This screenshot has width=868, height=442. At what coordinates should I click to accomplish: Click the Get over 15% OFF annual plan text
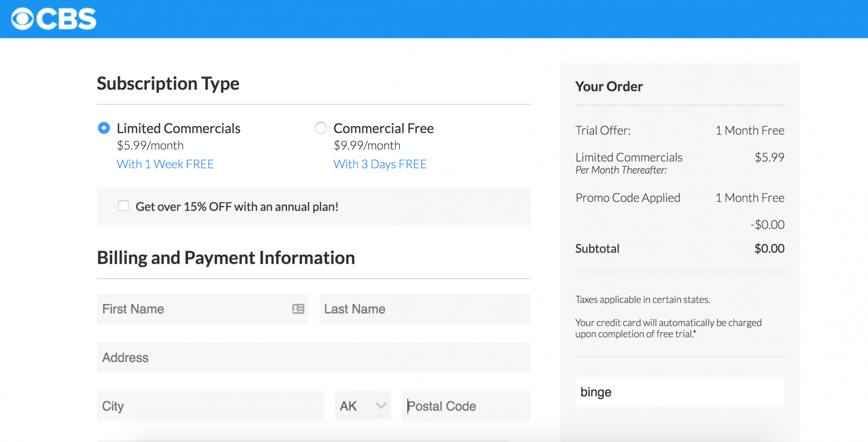[237, 207]
